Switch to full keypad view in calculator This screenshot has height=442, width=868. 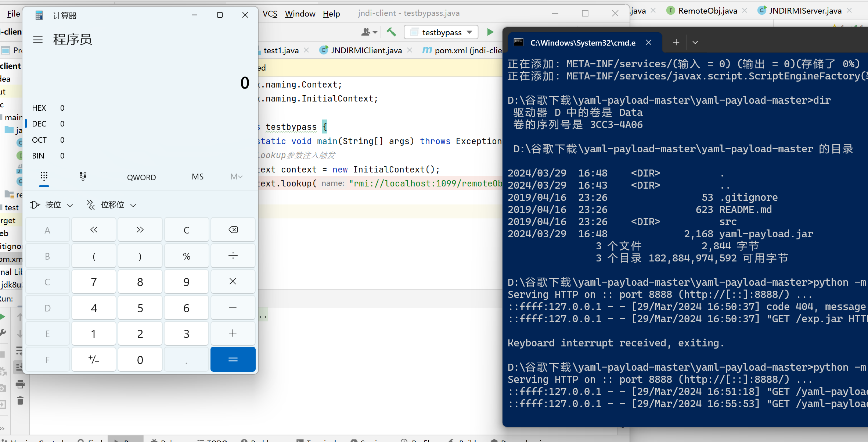click(44, 177)
